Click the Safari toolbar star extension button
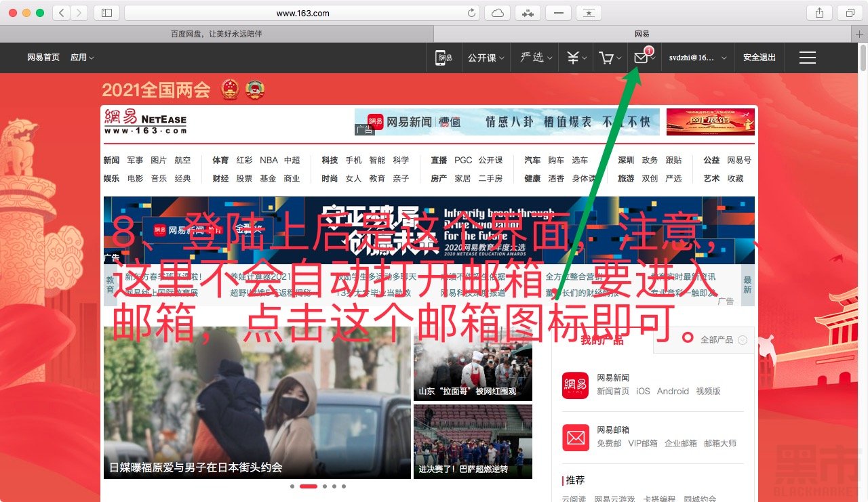This screenshot has height=502, width=868. 589,13
